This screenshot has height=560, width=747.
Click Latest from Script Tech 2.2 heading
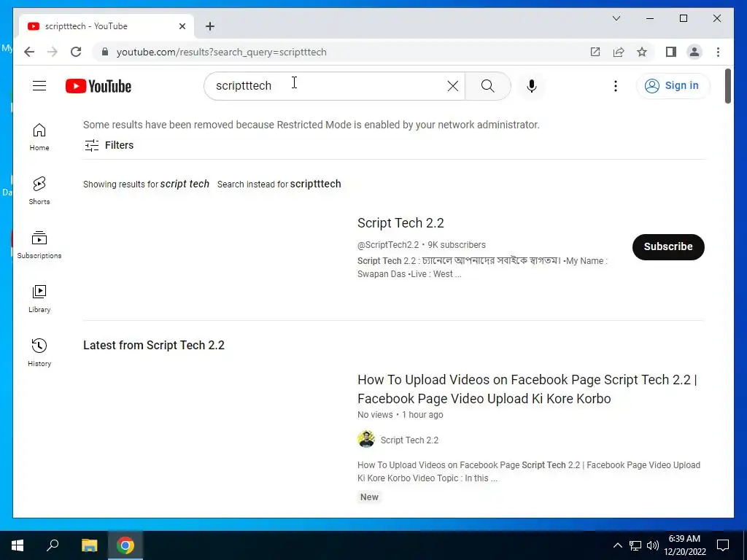[153, 345]
